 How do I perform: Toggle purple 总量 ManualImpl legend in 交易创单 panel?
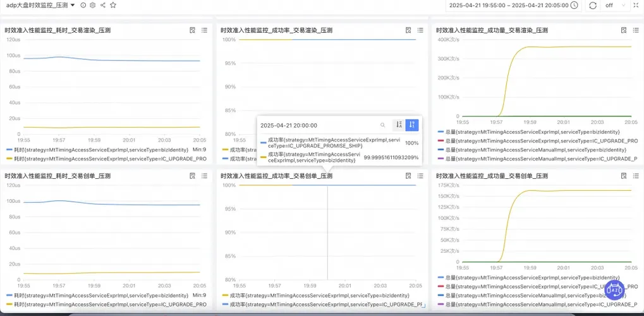coord(537,305)
